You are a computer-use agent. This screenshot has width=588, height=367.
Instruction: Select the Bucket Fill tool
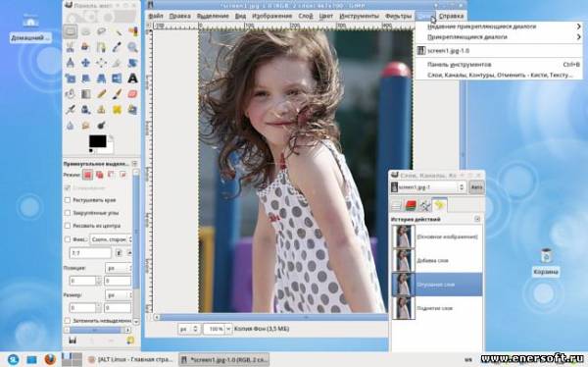click(x=71, y=94)
